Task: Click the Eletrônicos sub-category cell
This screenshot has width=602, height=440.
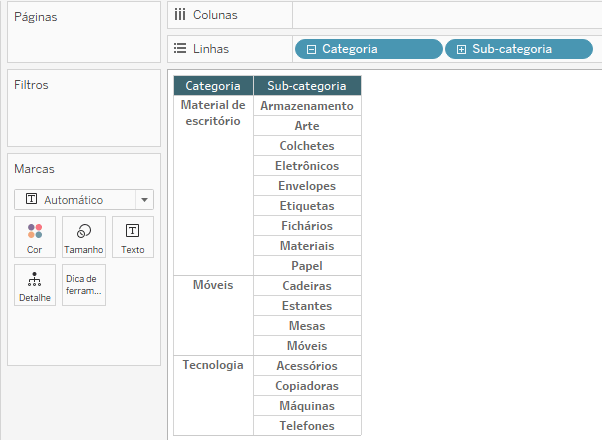Action: tap(307, 166)
